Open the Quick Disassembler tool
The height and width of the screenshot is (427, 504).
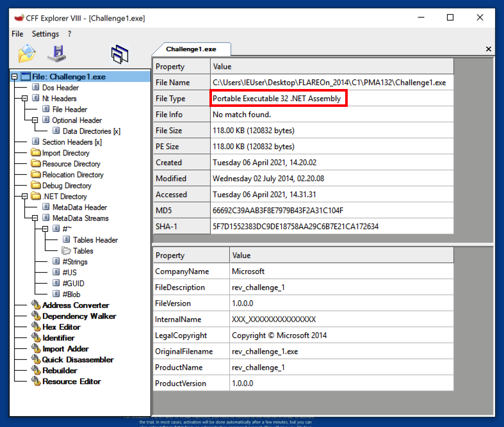[x=77, y=360]
